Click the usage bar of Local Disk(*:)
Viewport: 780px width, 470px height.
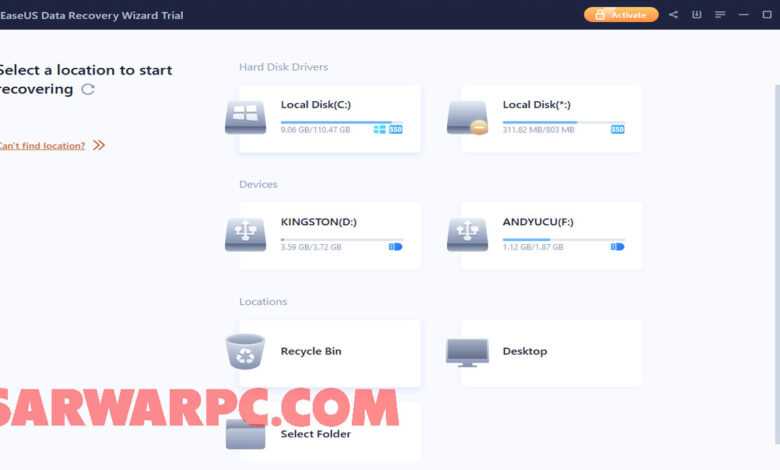pyautogui.click(x=564, y=122)
